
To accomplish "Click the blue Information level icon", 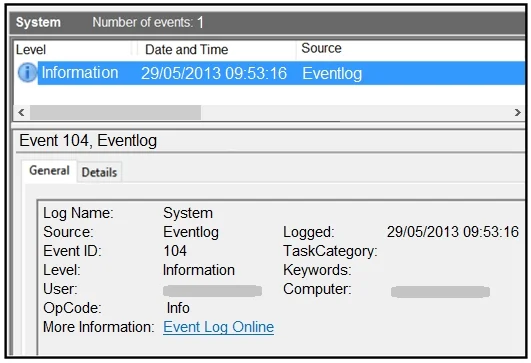I will coord(27,72).
